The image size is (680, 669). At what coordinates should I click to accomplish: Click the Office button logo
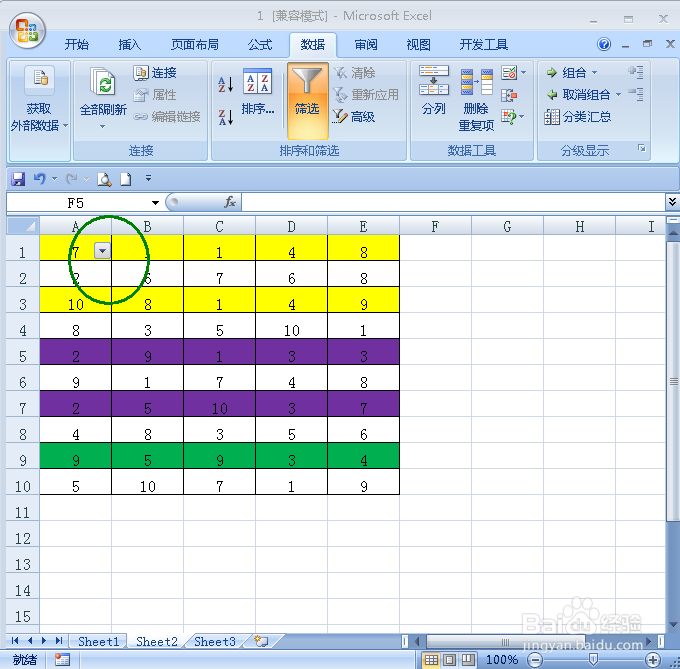coord(27,30)
